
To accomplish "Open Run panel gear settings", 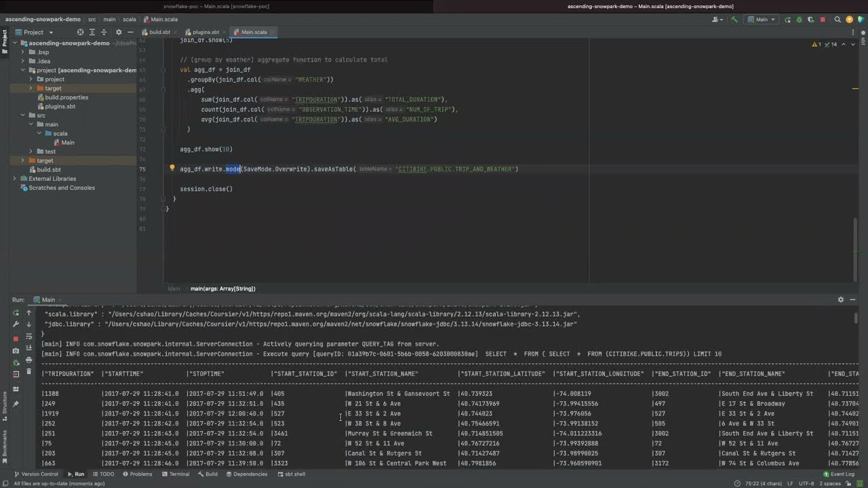I will point(841,300).
